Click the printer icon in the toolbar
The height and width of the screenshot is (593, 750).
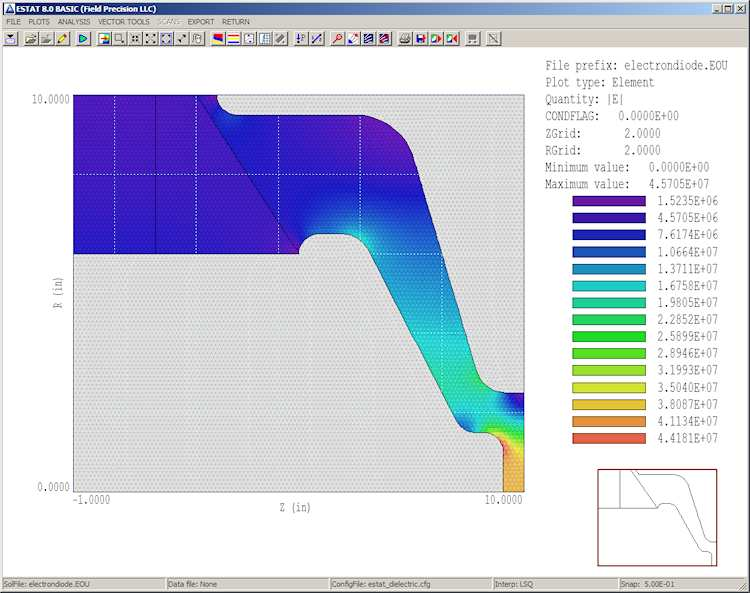click(x=405, y=39)
